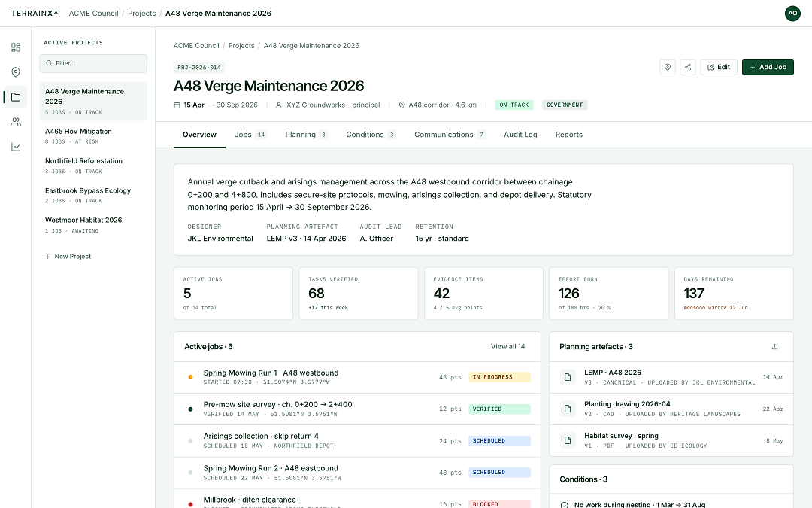Open Pre-mow site survey job
This screenshot has height=508, width=812.
pos(357,409)
